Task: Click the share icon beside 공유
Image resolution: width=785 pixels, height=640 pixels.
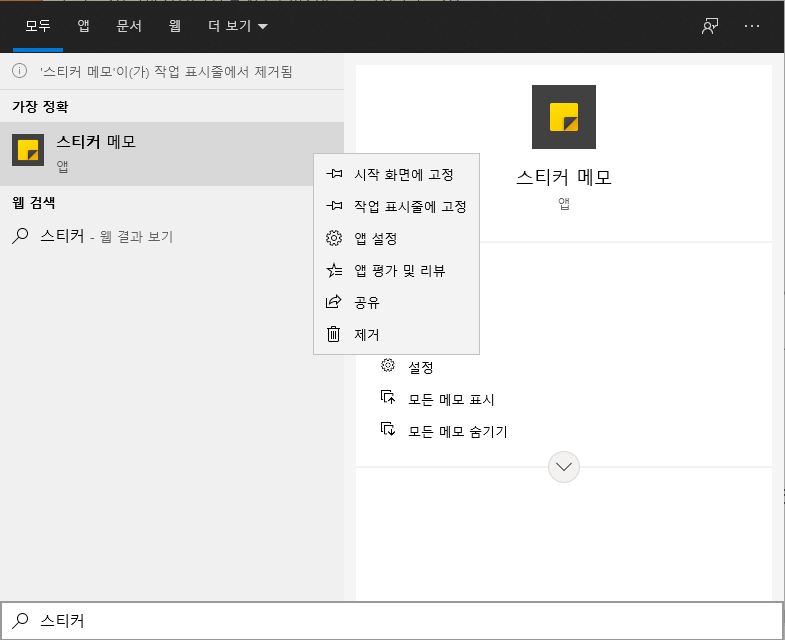Action: 333,301
